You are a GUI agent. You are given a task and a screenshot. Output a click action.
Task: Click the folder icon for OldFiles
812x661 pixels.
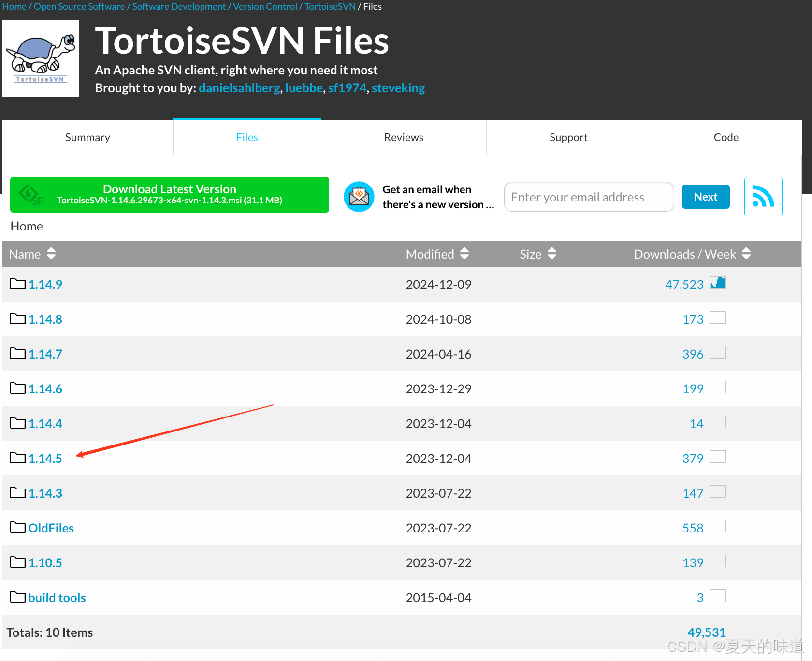pyautogui.click(x=18, y=527)
